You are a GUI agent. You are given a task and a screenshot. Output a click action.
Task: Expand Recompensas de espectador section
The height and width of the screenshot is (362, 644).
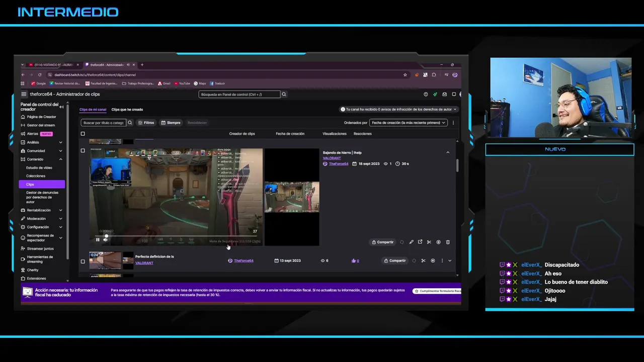(61, 238)
